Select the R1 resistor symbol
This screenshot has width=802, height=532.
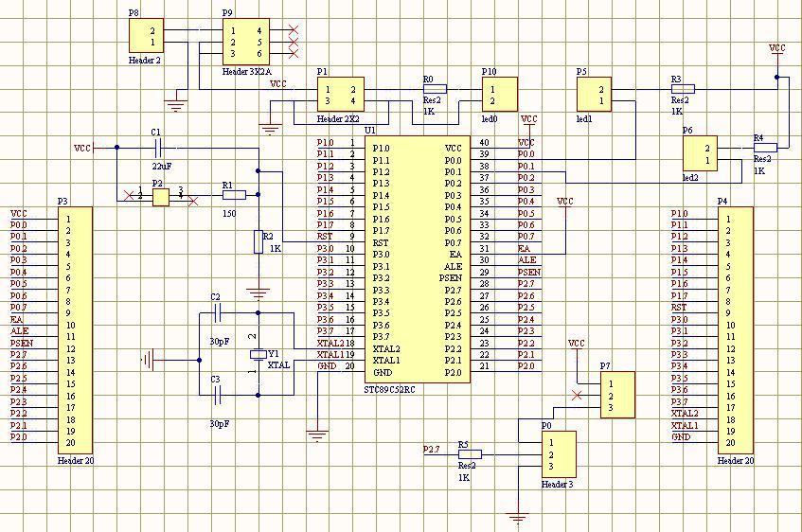pos(234,195)
